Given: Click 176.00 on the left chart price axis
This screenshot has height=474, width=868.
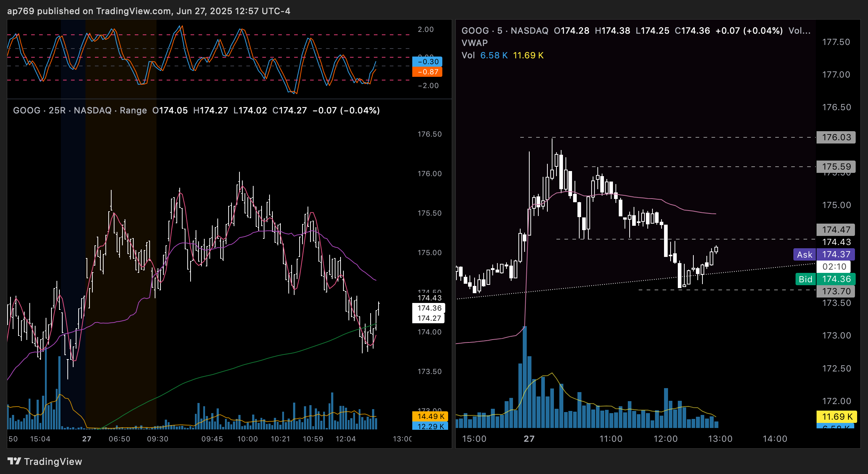Looking at the screenshot, I should 430,174.
